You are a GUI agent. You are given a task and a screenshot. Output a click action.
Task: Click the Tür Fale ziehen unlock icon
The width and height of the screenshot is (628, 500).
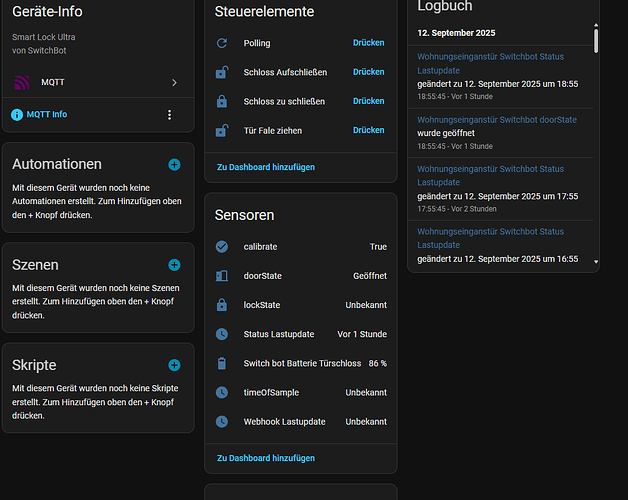click(222, 131)
